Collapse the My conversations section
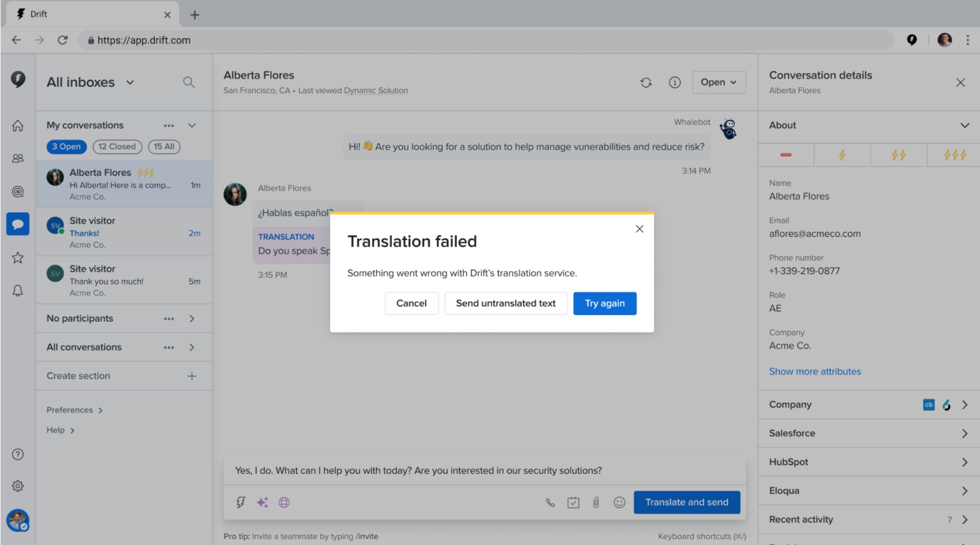The height and width of the screenshot is (545, 980). (x=192, y=126)
